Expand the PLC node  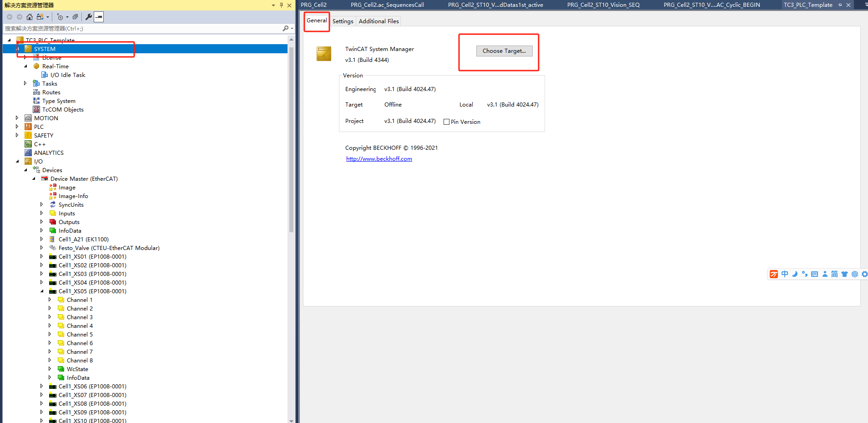point(17,127)
